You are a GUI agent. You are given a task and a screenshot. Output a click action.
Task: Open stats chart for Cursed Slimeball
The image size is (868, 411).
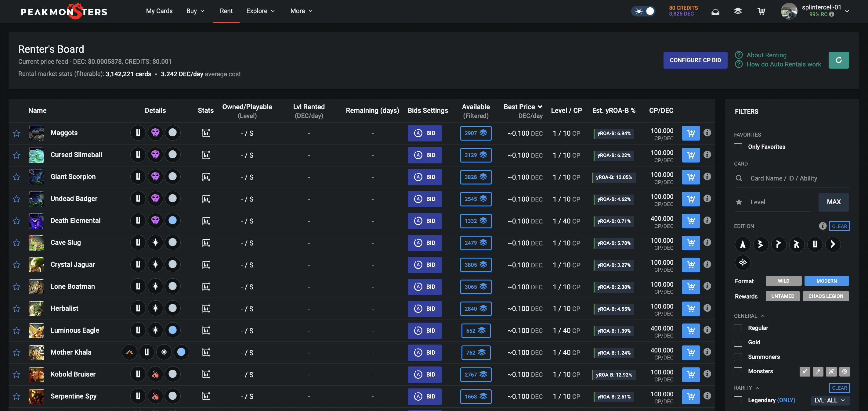click(x=205, y=155)
